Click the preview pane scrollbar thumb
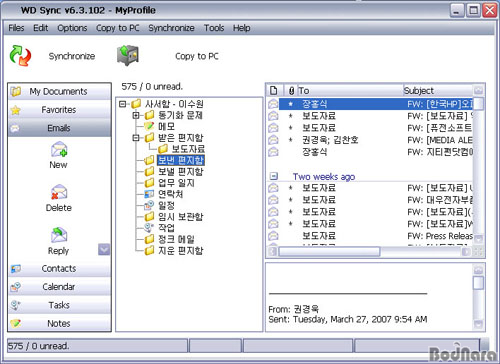Screen dimensions: 500x364 (478, 283)
